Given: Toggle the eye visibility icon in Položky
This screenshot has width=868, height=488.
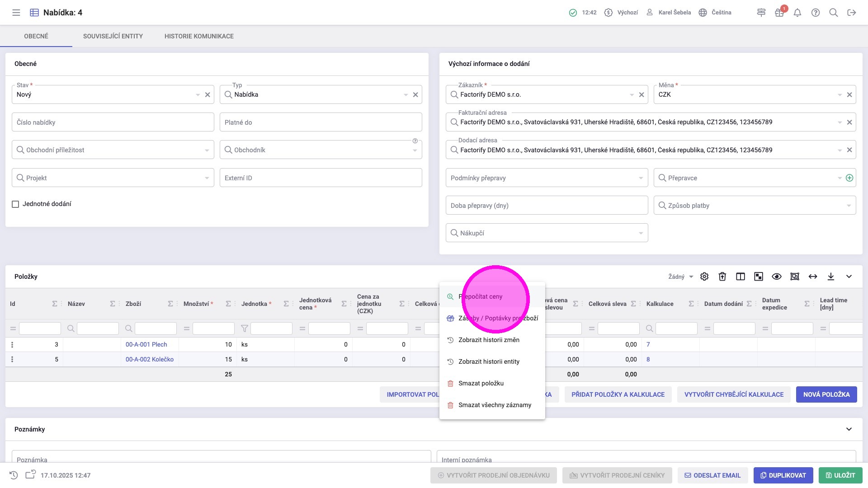Looking at the screenshot, I should point(777,277).
